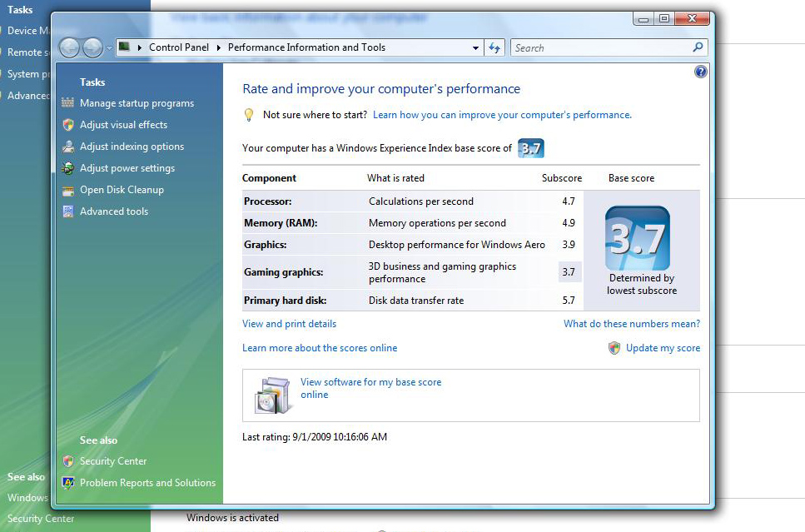Open Adjust indexing options
Screen dimensions: 805x532
[x=132, y=147]
